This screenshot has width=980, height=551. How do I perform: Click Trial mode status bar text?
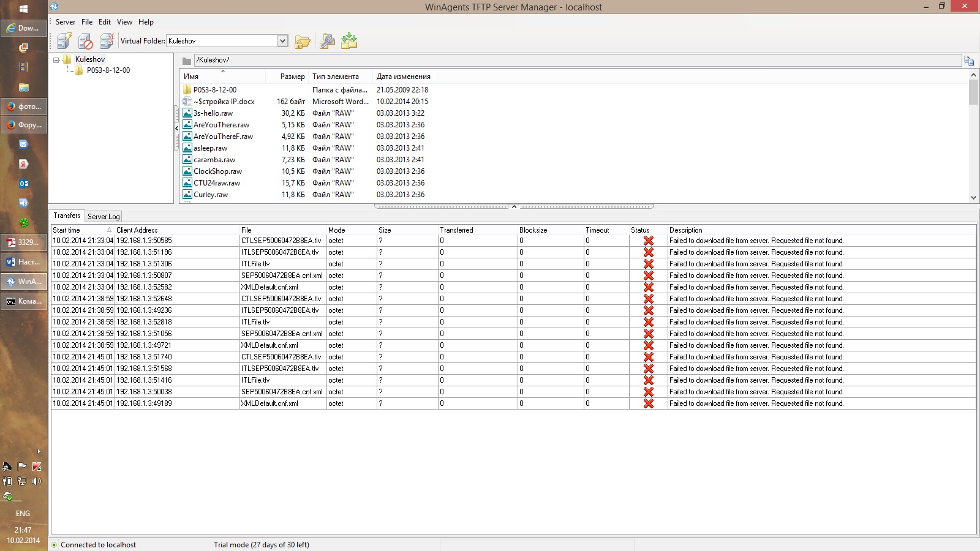[x=262, y=545]
